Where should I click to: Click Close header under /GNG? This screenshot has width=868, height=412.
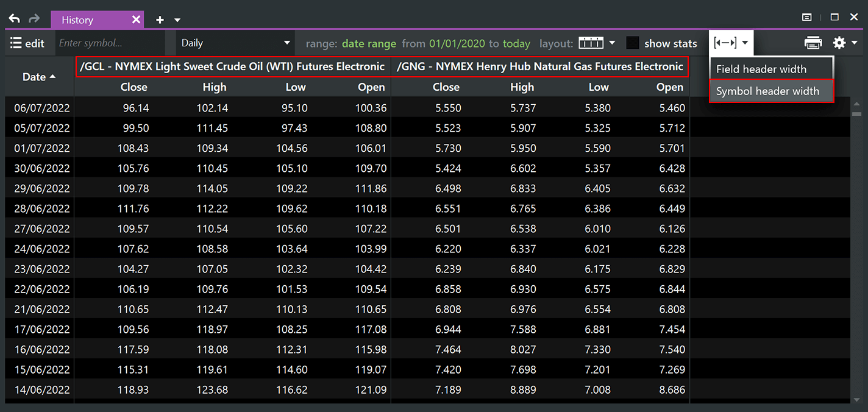pyautogui.click(x=446, y=87)
